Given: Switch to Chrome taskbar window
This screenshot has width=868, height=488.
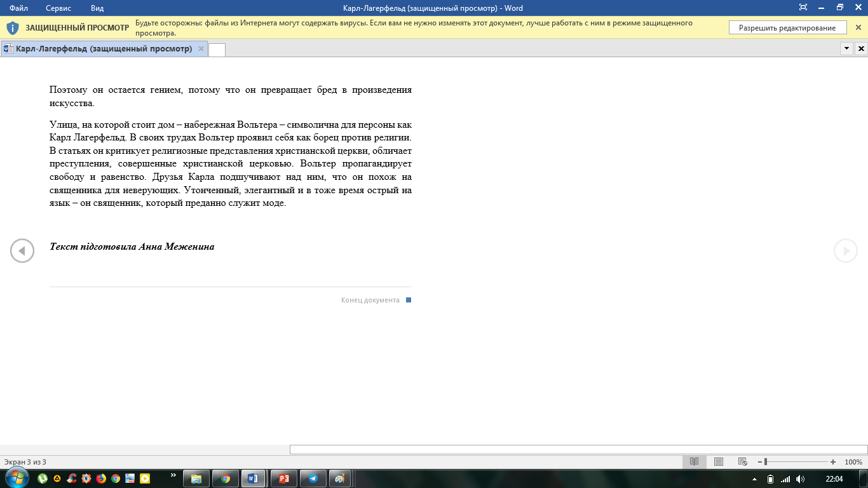Looking at the screenshot, I should [226, 478].
